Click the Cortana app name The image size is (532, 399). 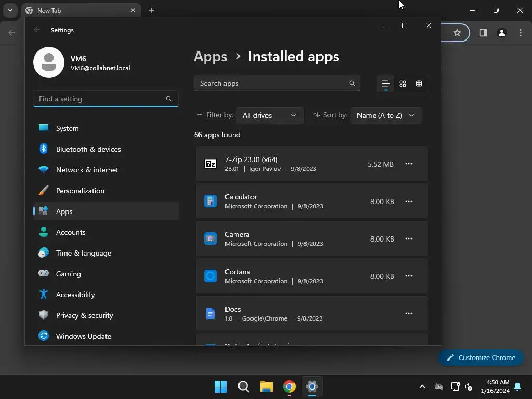click(x=237, y=272)
